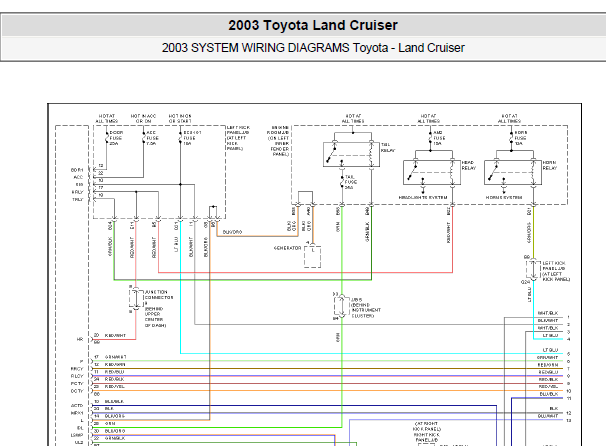Select the "HOT IN ON OR START" header

pos(180,119)
